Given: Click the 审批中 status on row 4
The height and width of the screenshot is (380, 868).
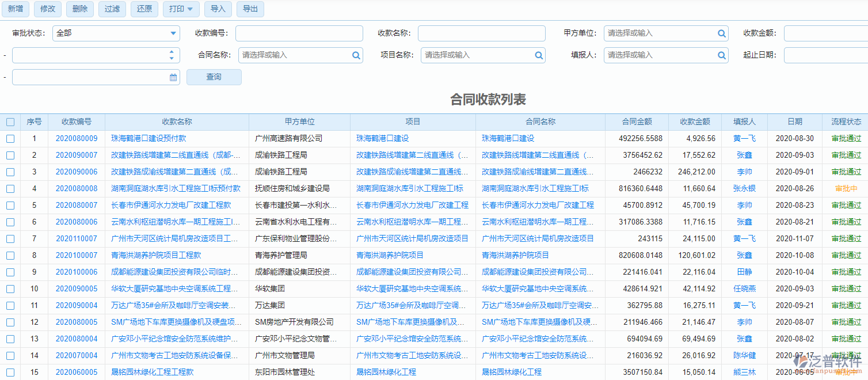Looking at the screenshot, I should coord(847,188).
